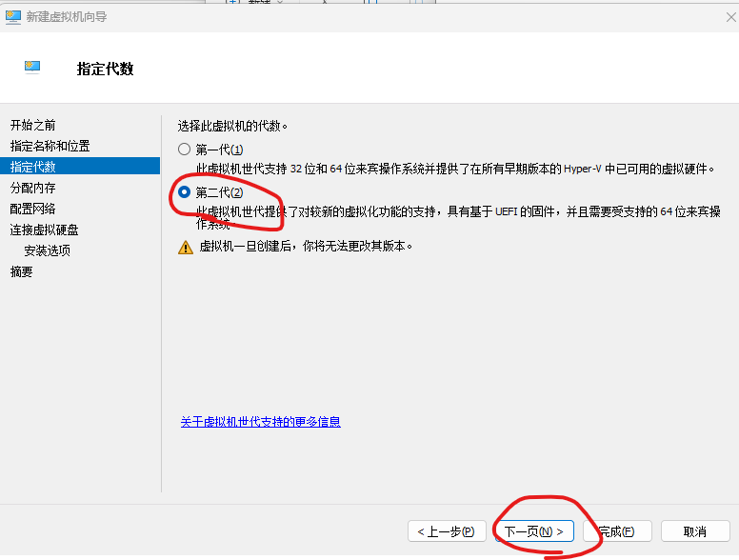Select 配置网络 step in sidebar
The height and width of the screenshot is (560, 739).
point(33,209)
